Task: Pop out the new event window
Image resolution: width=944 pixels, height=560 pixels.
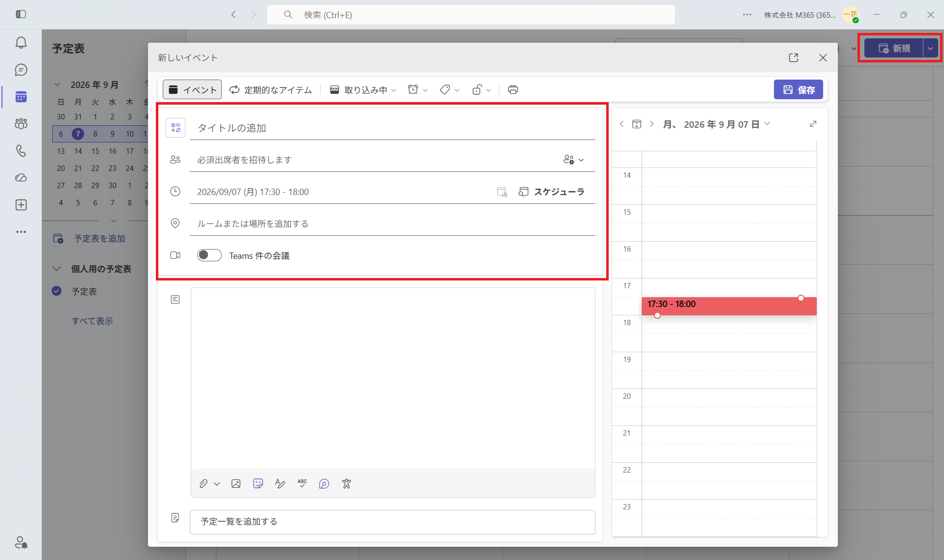Action: click(794, 58)
